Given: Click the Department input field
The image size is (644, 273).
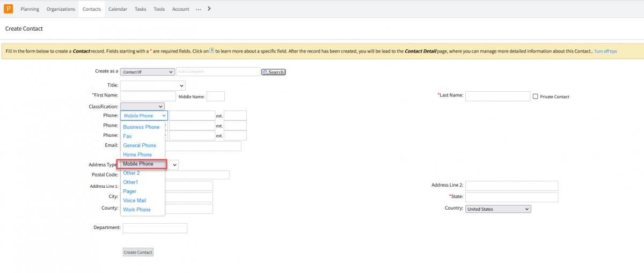Looking at the screenshot, I should [x=155, y=228].
